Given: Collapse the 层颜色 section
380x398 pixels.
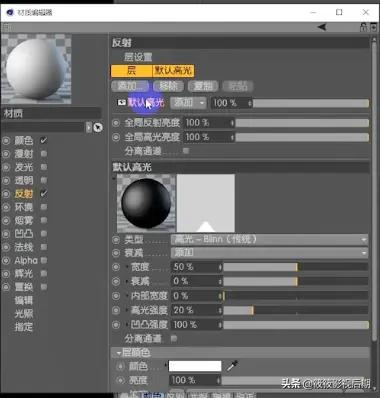Looking at the screenshot, I should (119, 353).
